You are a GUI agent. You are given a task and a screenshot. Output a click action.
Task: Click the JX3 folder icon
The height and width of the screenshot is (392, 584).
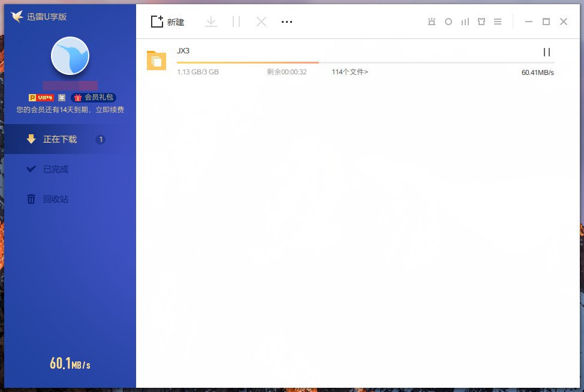coord(156,61)
